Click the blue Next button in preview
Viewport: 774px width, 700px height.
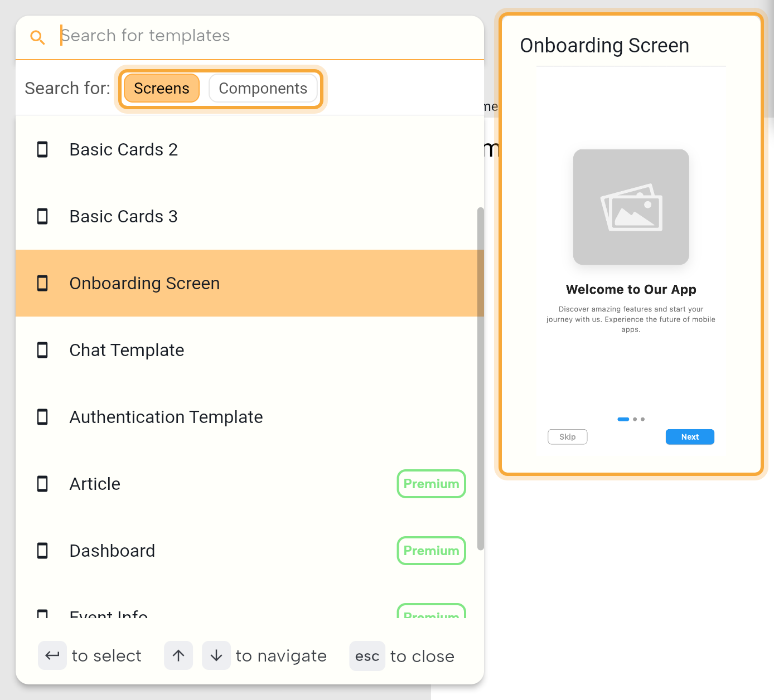click(x=690, y=437)
